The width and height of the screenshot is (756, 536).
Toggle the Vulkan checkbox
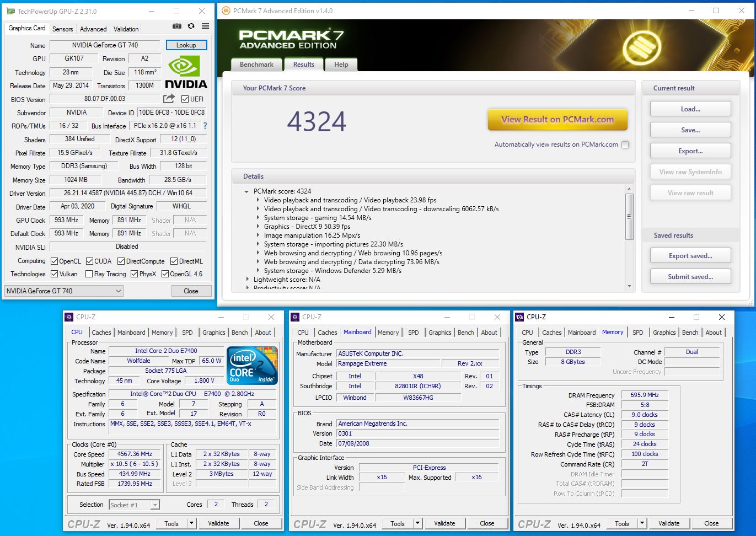(54, 274)
